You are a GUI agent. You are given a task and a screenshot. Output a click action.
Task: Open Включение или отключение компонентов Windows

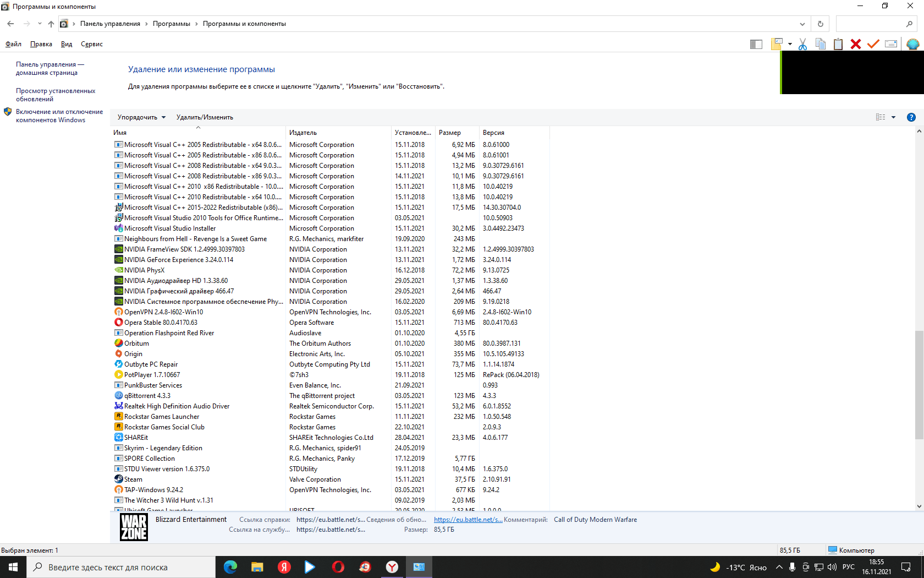(x=59, y=116)
